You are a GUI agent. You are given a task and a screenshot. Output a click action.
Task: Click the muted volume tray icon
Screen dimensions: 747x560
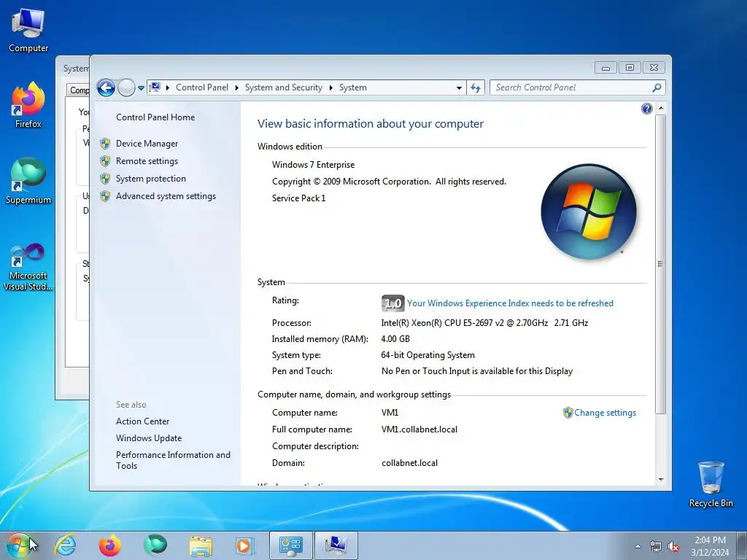tap(673, 546)
